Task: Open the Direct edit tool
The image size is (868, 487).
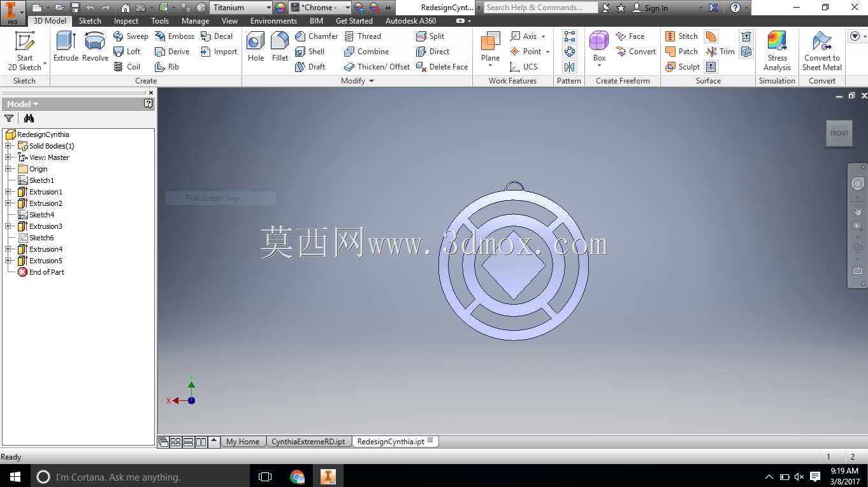Action: 433,52
